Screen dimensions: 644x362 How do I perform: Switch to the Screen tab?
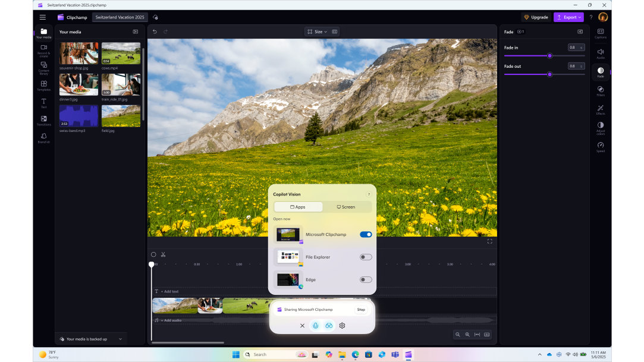[346, 207]
